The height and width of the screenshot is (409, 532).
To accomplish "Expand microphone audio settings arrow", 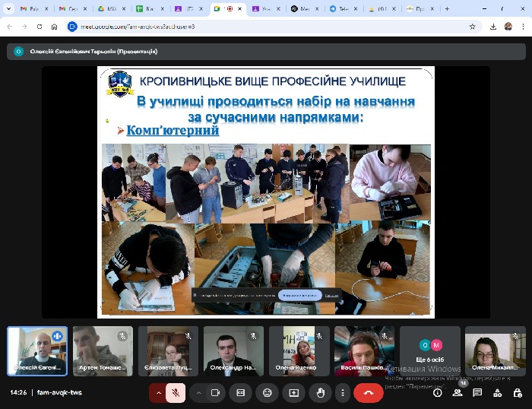I will tap(159, 393).
